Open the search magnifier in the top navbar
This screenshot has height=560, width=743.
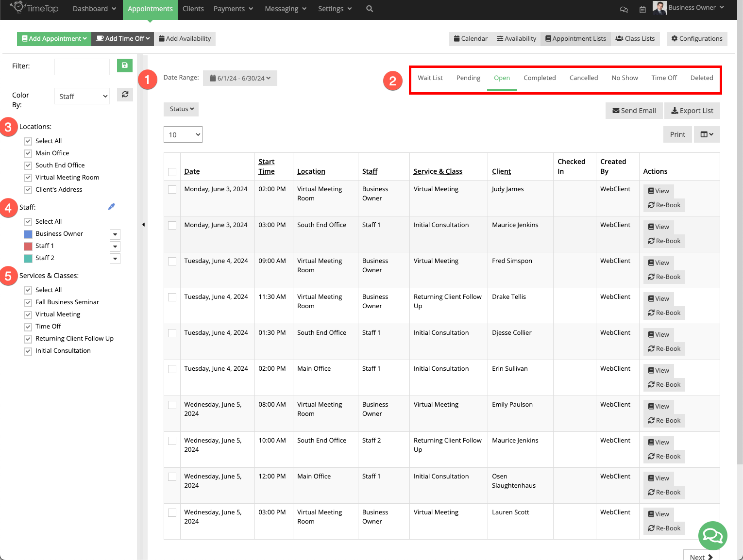369,9
